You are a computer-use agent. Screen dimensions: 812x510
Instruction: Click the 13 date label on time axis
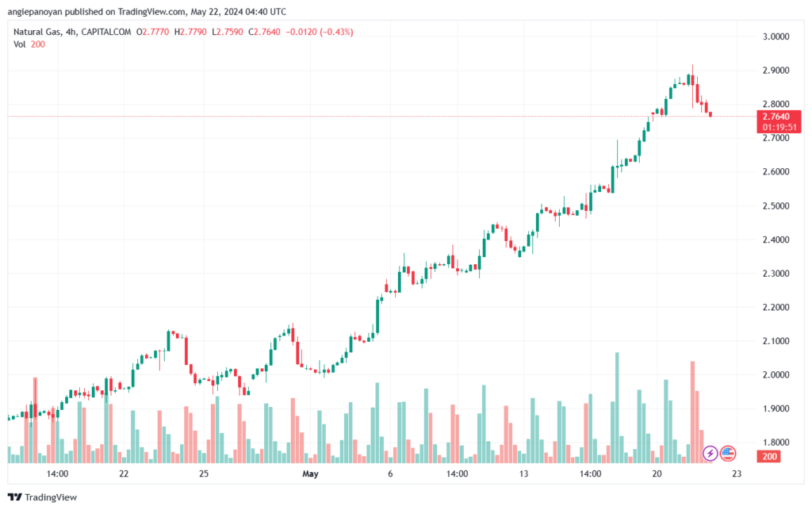524,474
